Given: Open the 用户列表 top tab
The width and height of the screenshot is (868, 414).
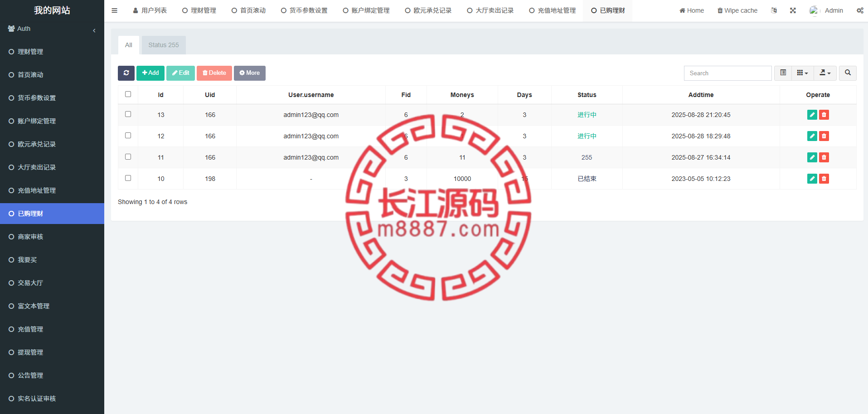Looking at the screenshot, I should pos(150,10).
